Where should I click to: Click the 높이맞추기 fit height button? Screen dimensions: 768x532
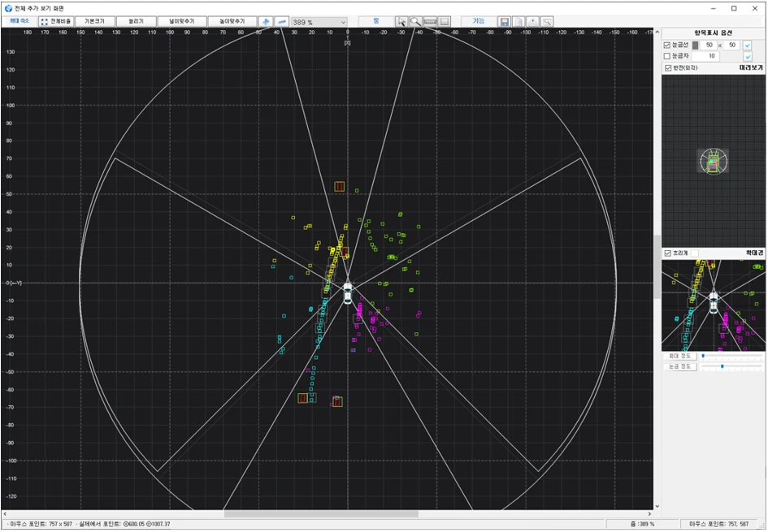(230, 21)
